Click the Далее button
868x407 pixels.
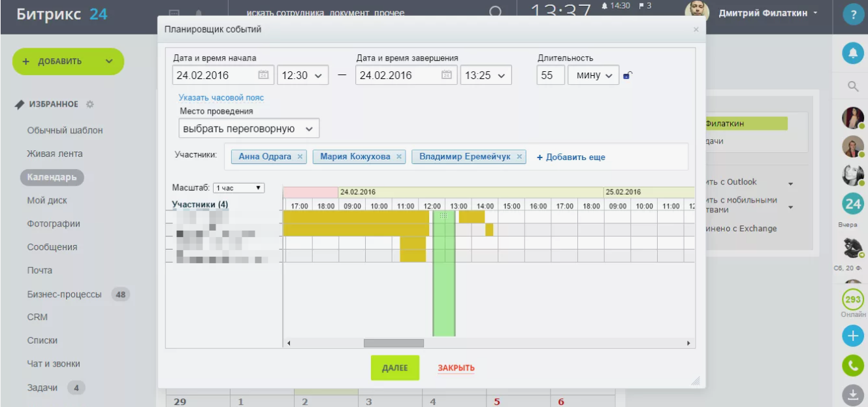(394, 368)
